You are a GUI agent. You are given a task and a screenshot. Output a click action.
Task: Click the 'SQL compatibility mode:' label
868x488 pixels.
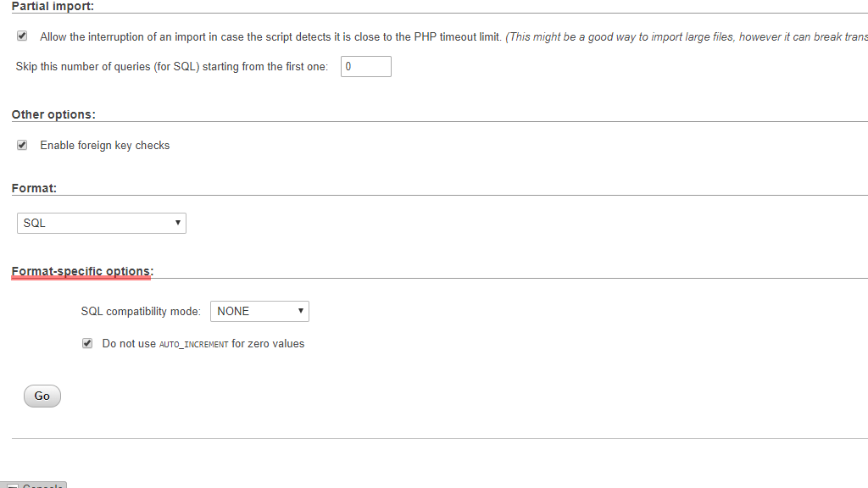click(x=141, y=312)
